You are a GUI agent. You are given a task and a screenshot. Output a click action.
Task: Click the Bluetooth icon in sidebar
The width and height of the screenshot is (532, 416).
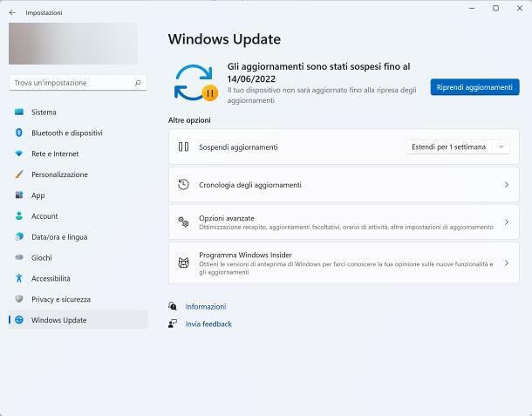click(19, 133)
